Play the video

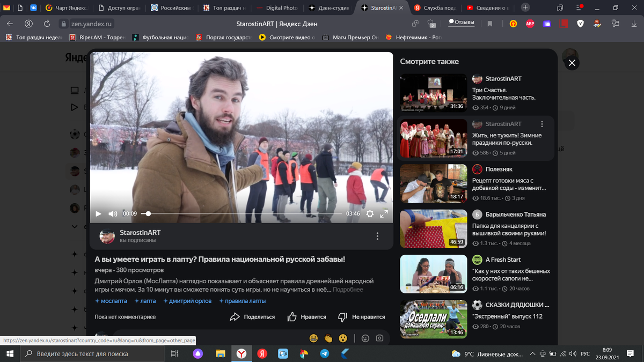pyautogui.click(x=98, y=213)
